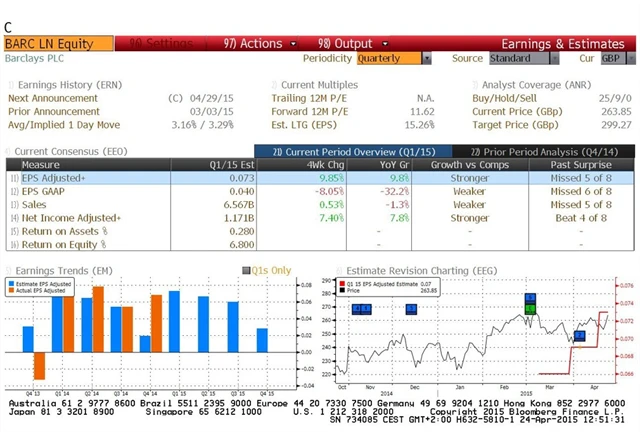Select the EPS Adjusted+ row
Image resolution: width=640 pixels, height=432 pixels.
pyautogui.click(x=60, y=177)
